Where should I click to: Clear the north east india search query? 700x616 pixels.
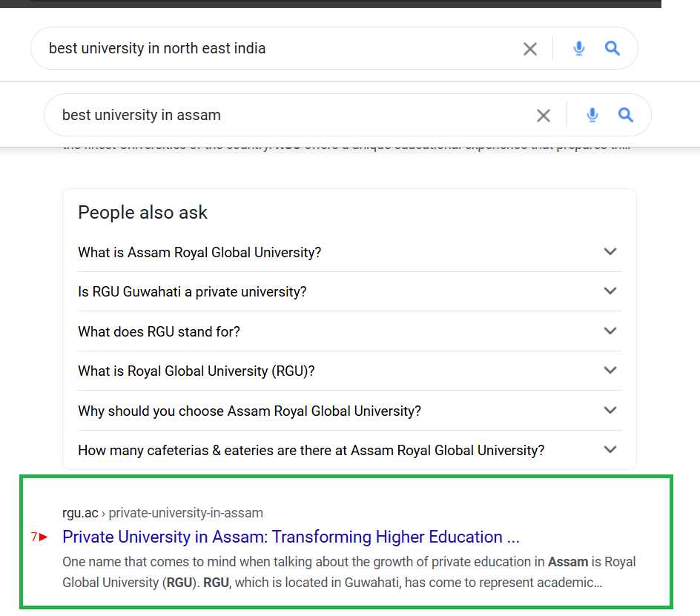coord(530,49)
